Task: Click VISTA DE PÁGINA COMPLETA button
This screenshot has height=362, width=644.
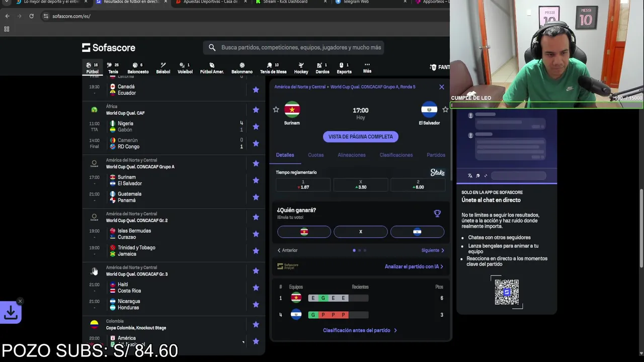Action: point(360,137)
